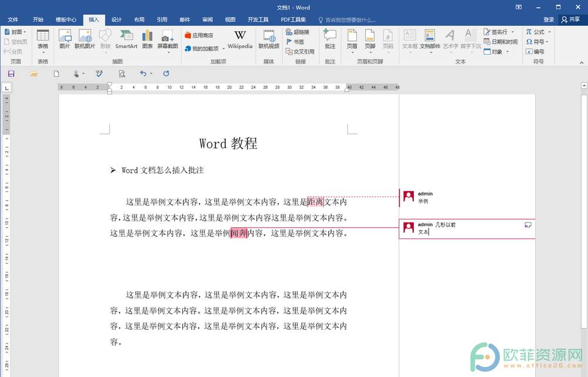Open the 文档部件 quick parts menu
This screenshot has width=588, height=377.
tap(430, 41)
